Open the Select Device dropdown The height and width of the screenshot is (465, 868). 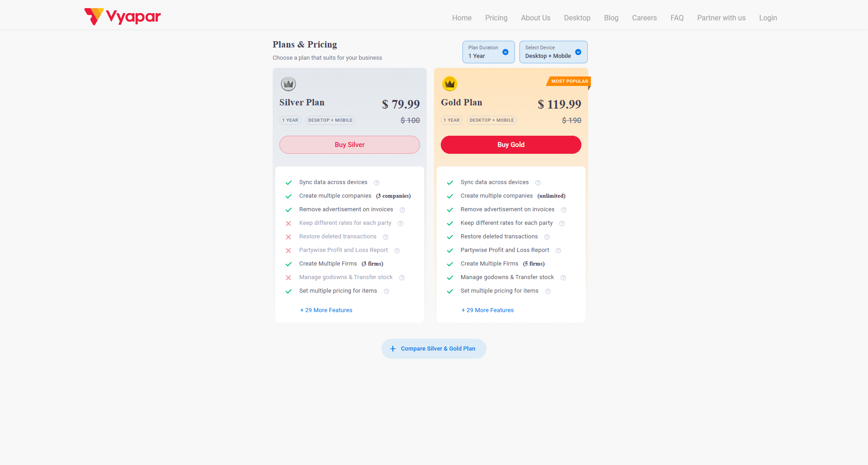[x=553, y=52]
